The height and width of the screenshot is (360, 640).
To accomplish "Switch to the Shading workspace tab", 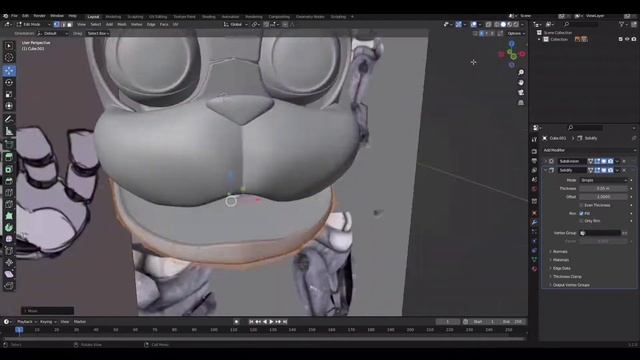I will 209,17.
